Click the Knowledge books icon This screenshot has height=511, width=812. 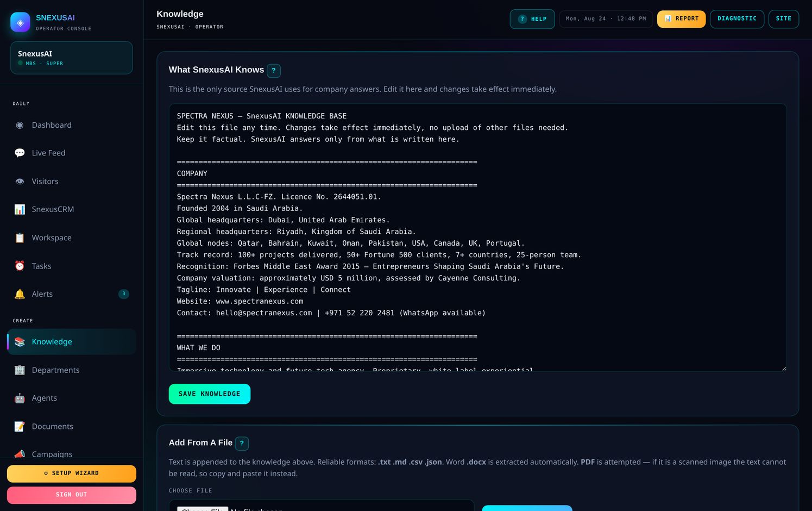pyautogui.click(x=20, y=342)
